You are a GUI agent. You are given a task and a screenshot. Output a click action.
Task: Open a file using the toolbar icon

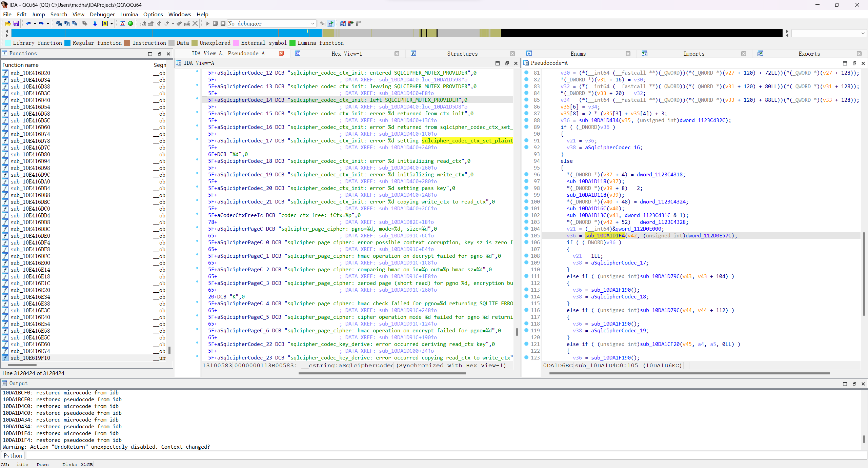(x=7, y=23)
